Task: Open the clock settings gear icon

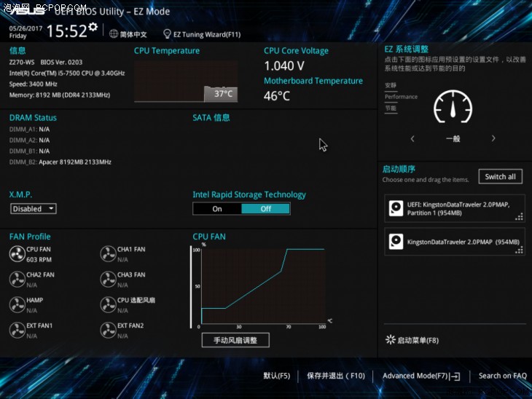Action: click(x=93, y=27)
